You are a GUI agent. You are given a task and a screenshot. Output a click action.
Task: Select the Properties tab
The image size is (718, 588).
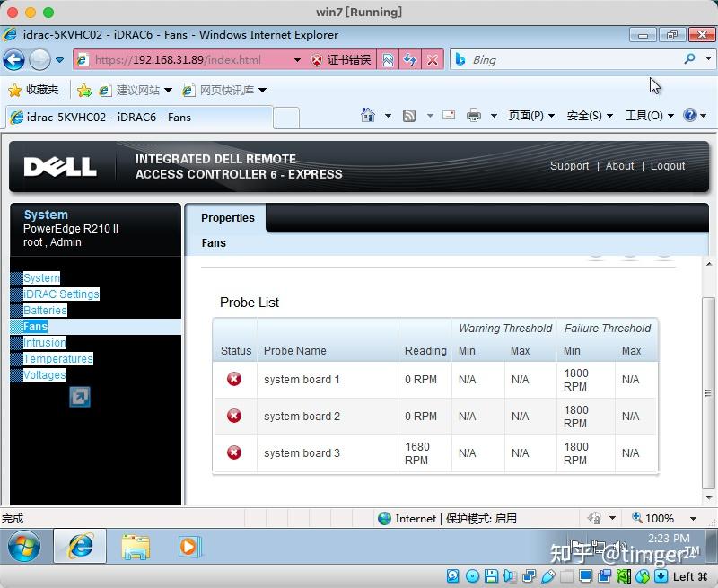228,218
